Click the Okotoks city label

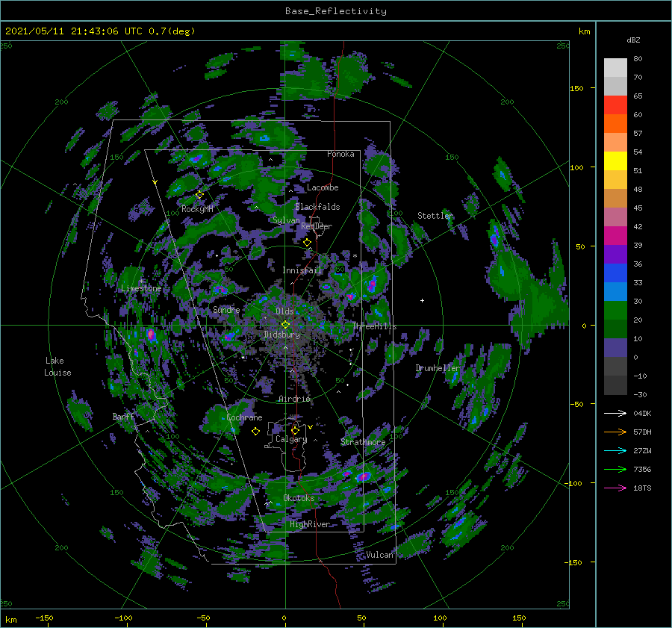[299, 497]
